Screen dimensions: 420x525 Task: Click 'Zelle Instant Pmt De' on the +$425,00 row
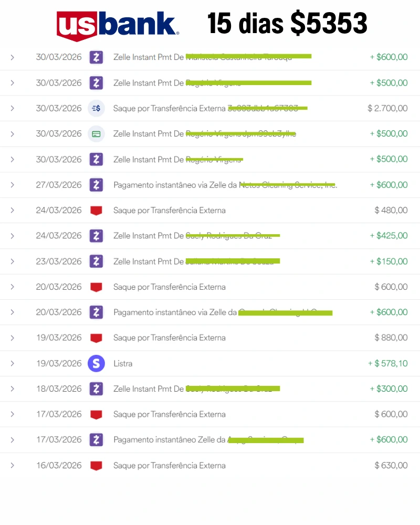149,236
